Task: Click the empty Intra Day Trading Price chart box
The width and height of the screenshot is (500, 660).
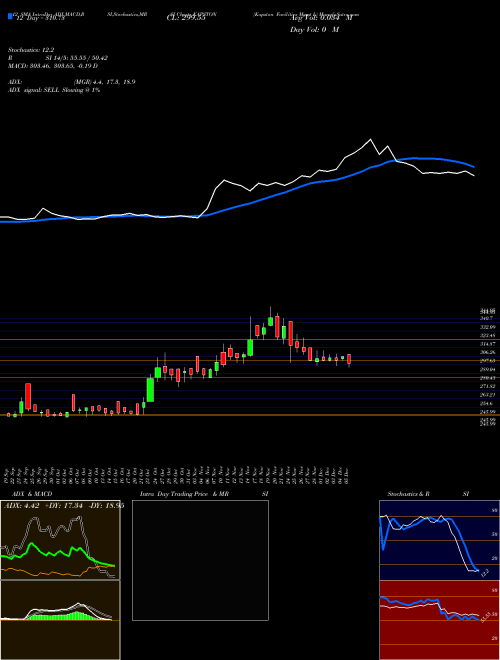Action: pyautogui.click(x=200, y=560)
